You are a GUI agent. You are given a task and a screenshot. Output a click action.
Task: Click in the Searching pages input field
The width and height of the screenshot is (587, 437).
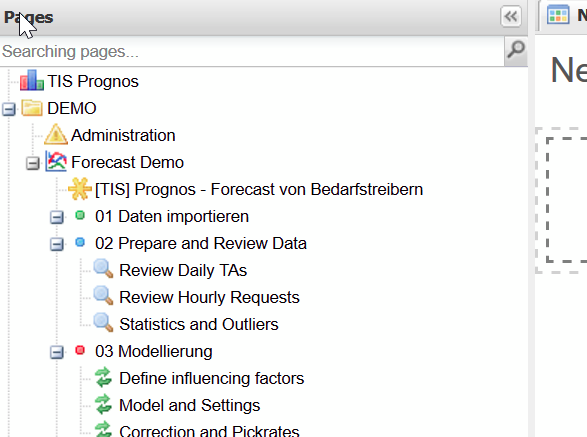(252, 51)
